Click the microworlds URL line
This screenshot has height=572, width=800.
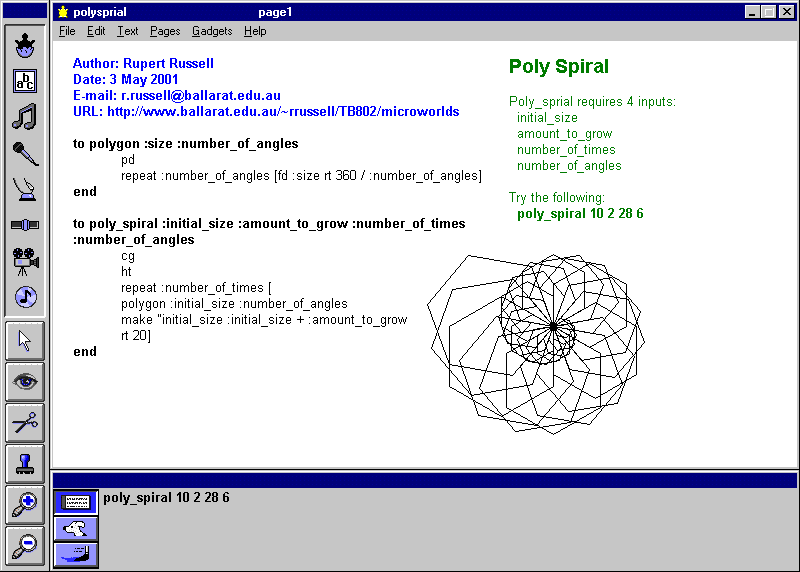click(266, 111)
